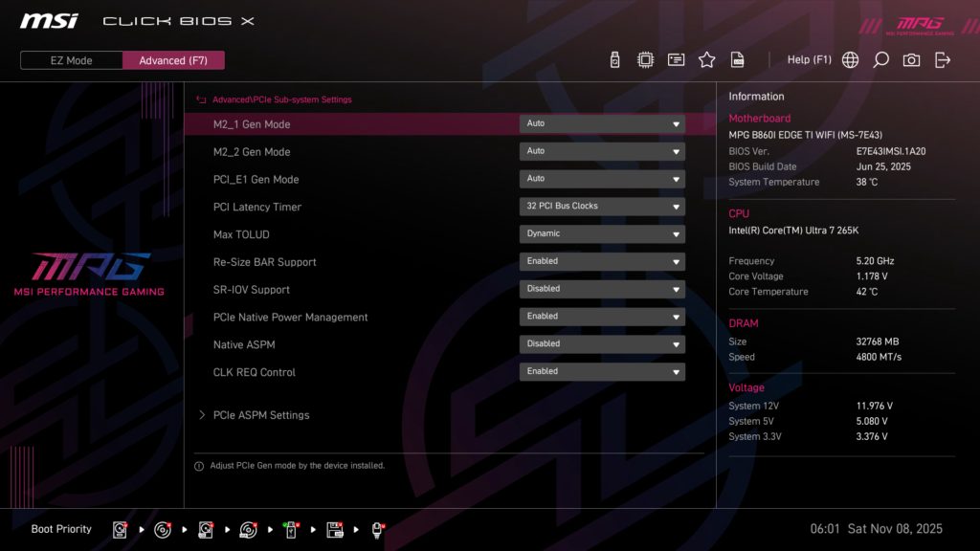Open the Max TOLUD dropdown
Screen dimensions: 980x551
[602, 233]
